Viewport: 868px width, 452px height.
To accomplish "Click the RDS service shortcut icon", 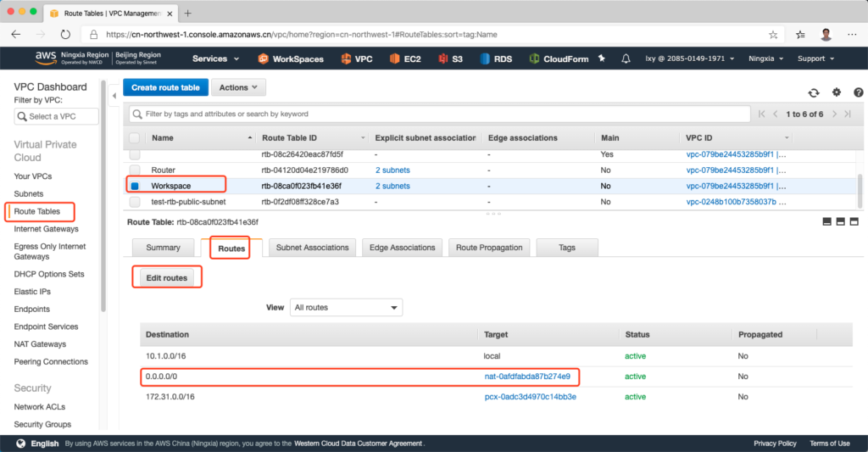I will [x=485, y=59].
